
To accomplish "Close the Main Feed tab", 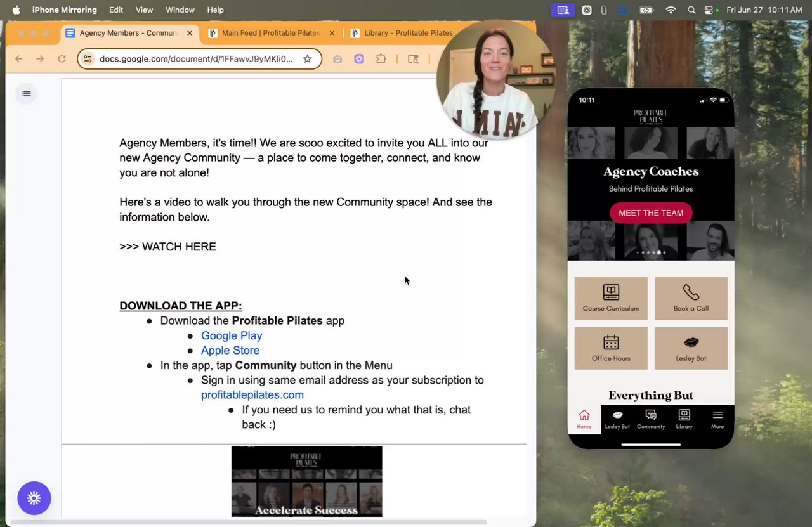I will (x=332, y=33).
